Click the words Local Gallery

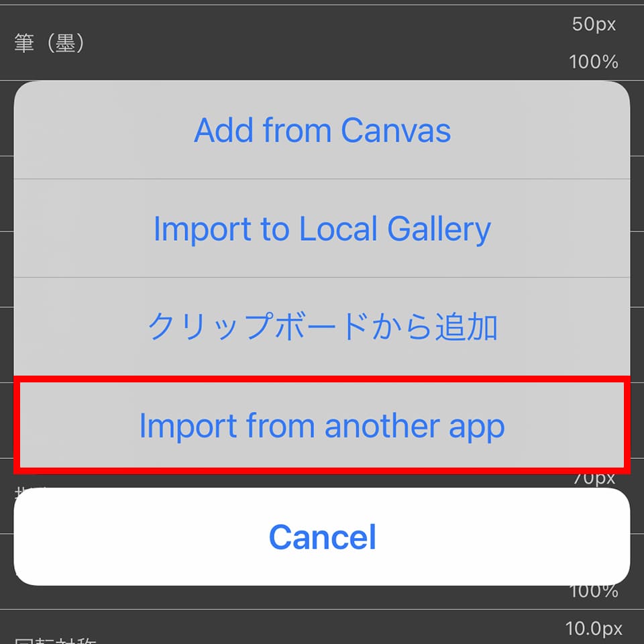pyautogui.click(x=394, y=229)
